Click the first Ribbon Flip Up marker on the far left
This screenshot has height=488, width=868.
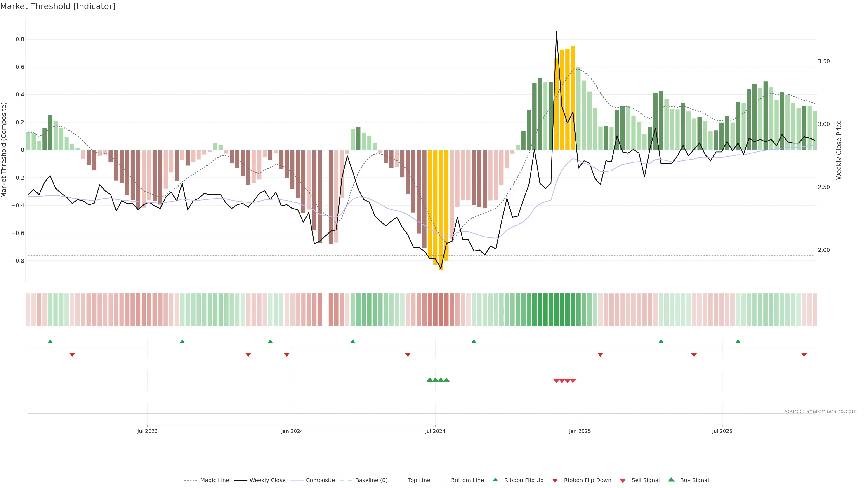[50, 342]
